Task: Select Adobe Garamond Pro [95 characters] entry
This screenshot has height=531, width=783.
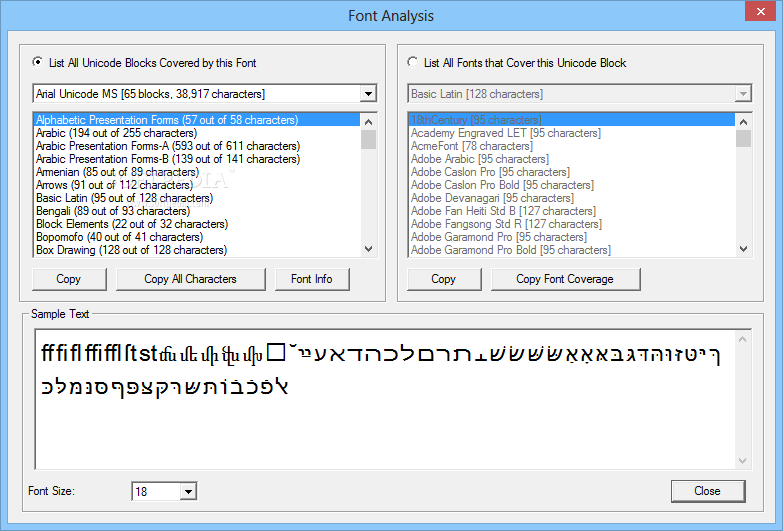Action: coord(572,237)
